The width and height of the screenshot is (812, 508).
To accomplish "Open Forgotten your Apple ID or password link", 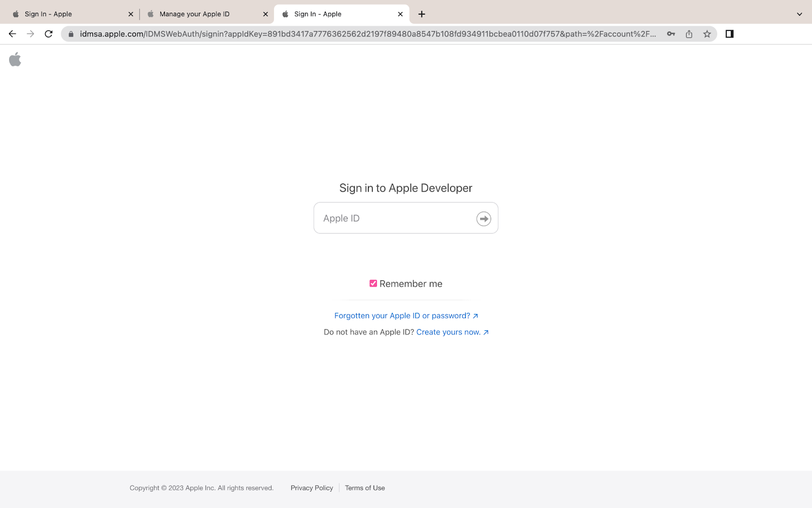I will tap(406, 316).
